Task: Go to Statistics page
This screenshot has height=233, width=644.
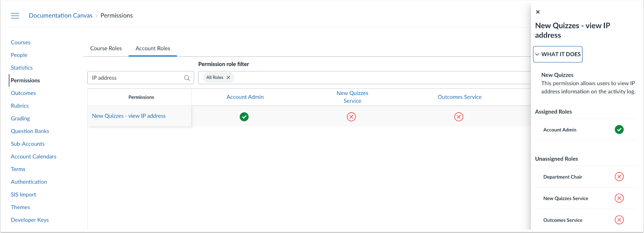Action: coord(22,68)
